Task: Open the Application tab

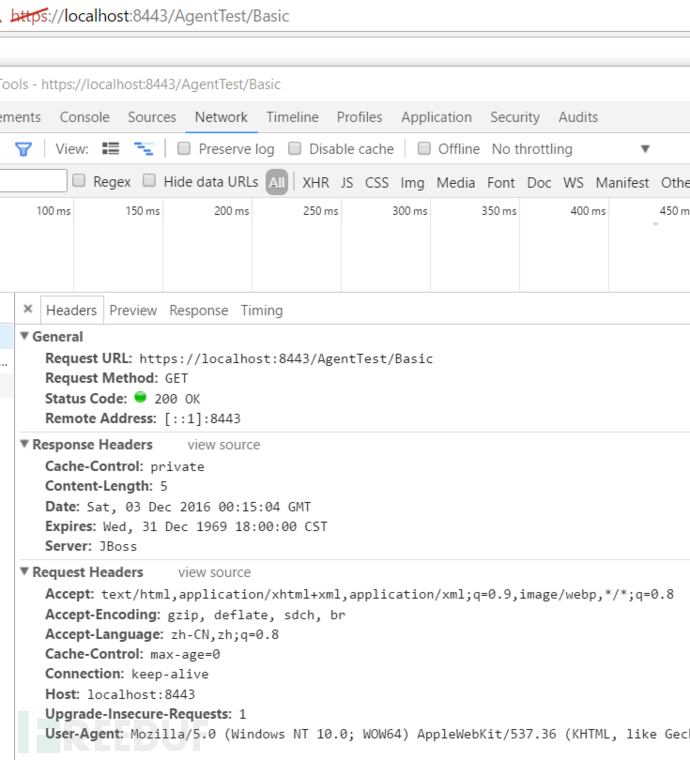Action: (437, 117)
